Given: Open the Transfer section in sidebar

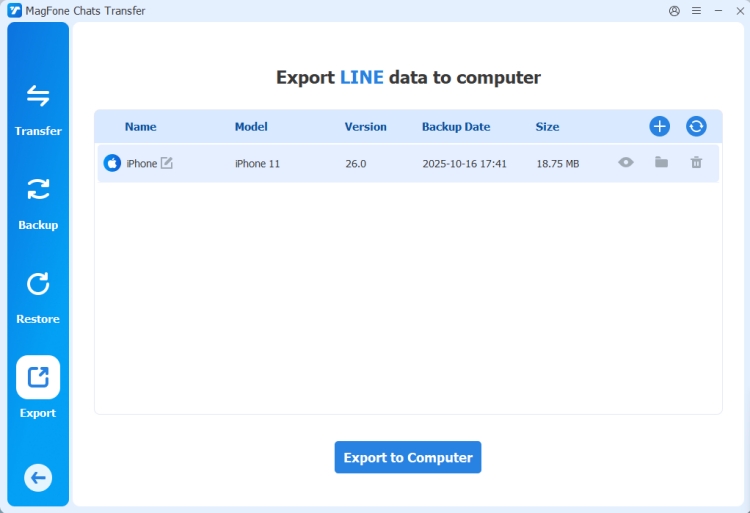Looking at the screenshot, I should (x=38, y=108).
